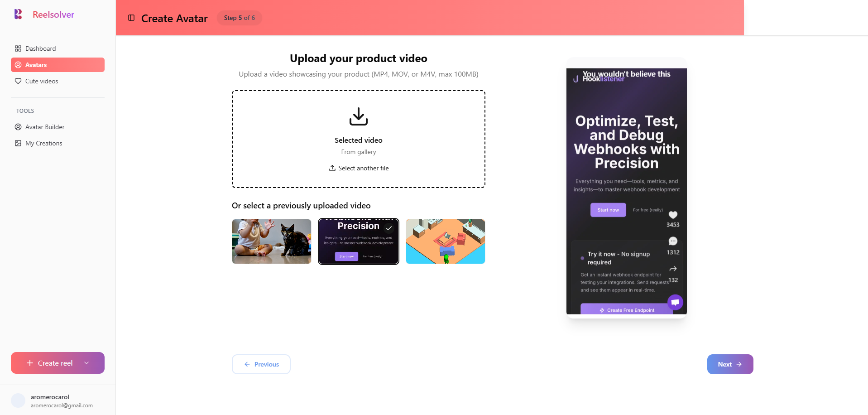The width and height of the screenshot is (868, 415).
Task: Click the share arrow icon on preview
Action: tap(673, 269)
